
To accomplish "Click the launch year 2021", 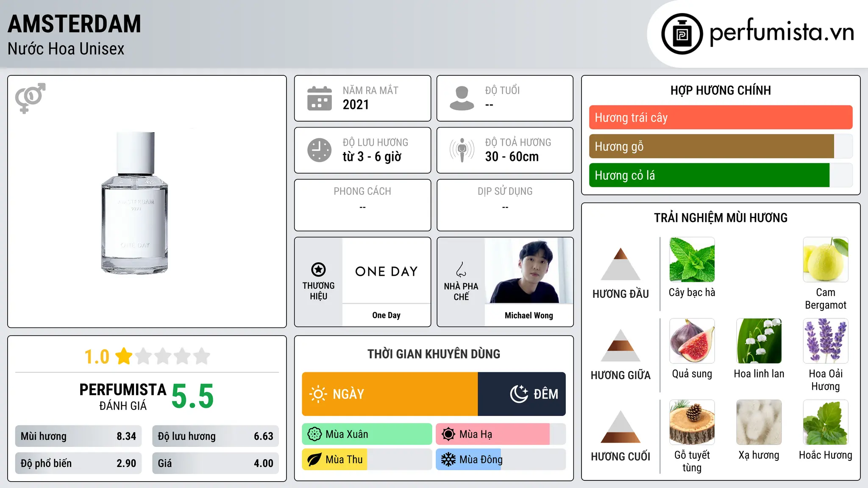I will (x=356, y=104).
